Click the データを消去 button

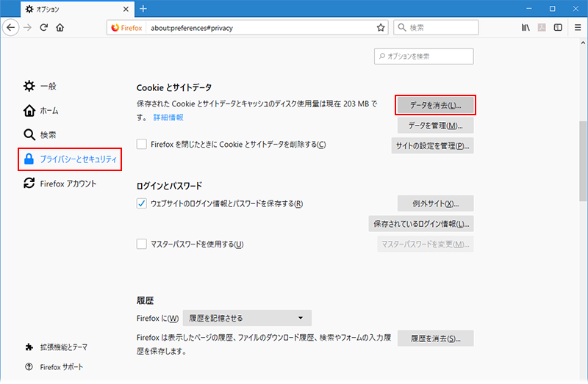pyautogui.click(x=435, y=105)
